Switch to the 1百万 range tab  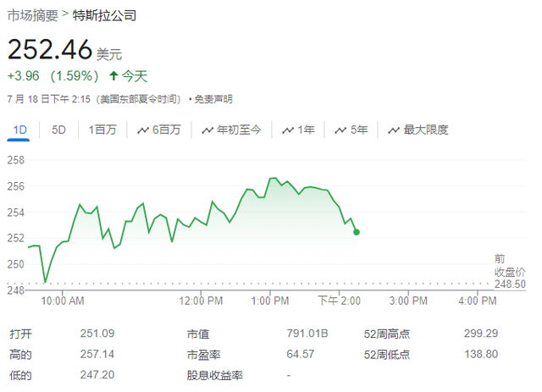pyautogui.click(x=102, y=130)
